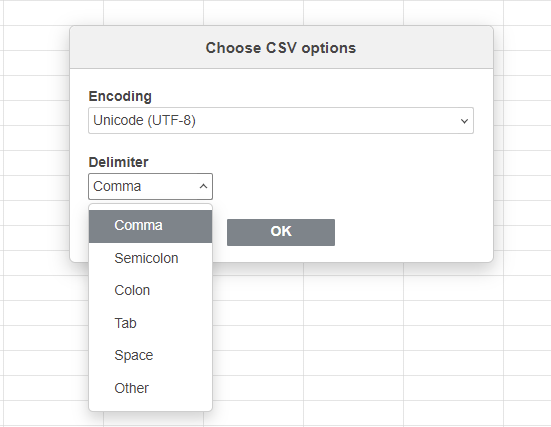Viewport: 551px width, 427px height.
Task: Click the Encoding dropdown chevron arrow
Action: click(x=464, y=121)
